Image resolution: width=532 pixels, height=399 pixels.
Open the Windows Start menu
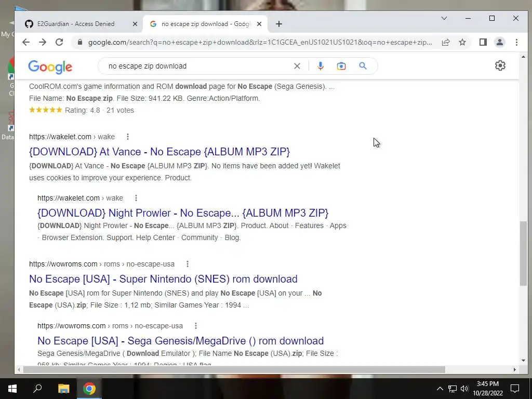point(12,389)
